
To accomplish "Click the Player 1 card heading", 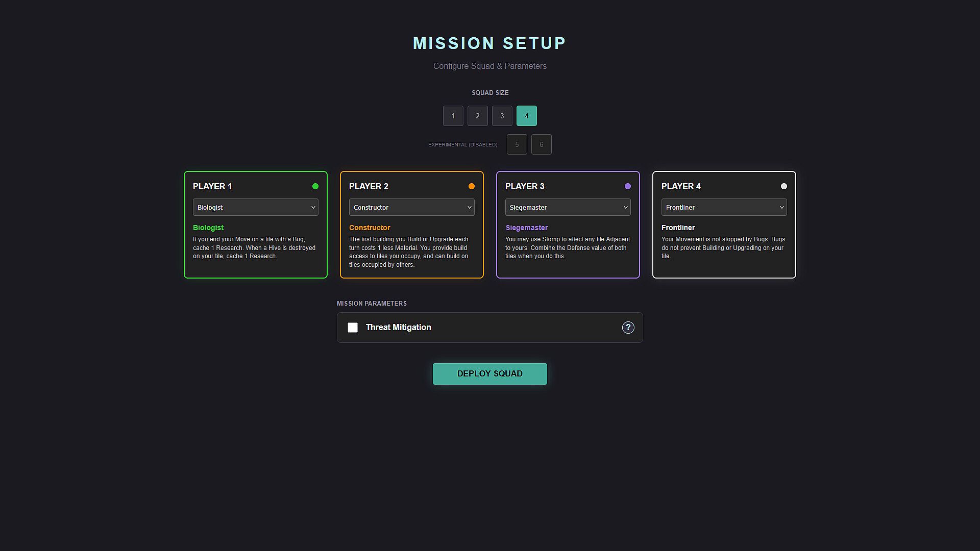I will point(212,186).
